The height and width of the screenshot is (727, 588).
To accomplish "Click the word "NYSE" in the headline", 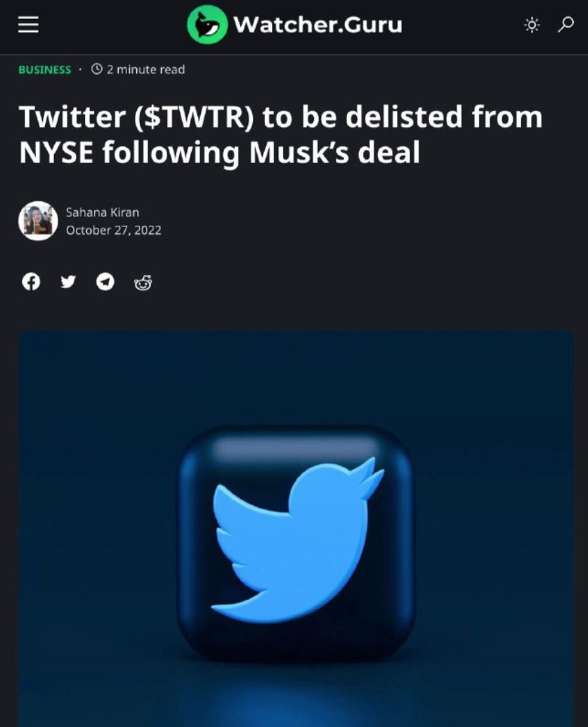I will tap(57, 152).
